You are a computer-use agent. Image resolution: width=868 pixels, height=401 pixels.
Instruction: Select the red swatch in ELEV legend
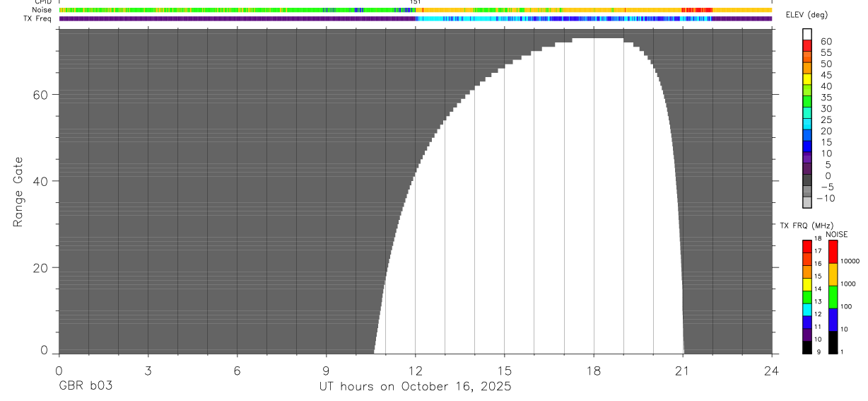point(807,45)
